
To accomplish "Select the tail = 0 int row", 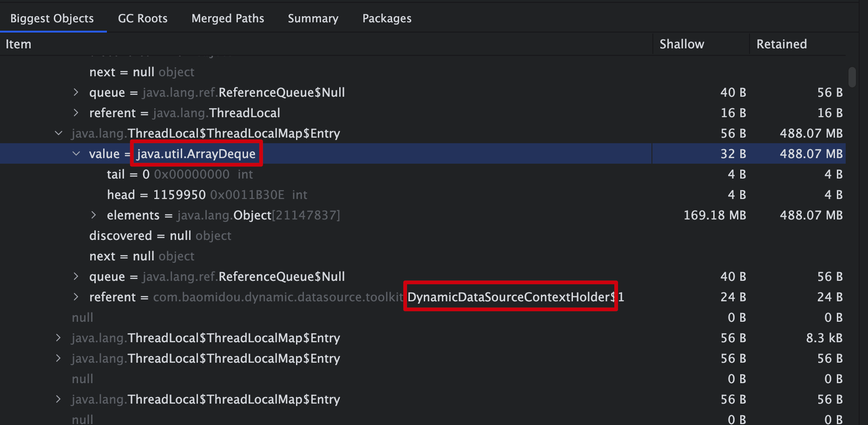I will pyautogui.click(x=422, y=174).
